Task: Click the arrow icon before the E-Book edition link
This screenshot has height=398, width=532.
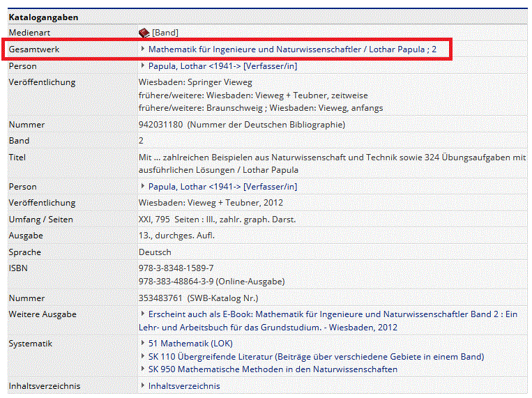Action: pyautogui.click(x=143, y=314)
